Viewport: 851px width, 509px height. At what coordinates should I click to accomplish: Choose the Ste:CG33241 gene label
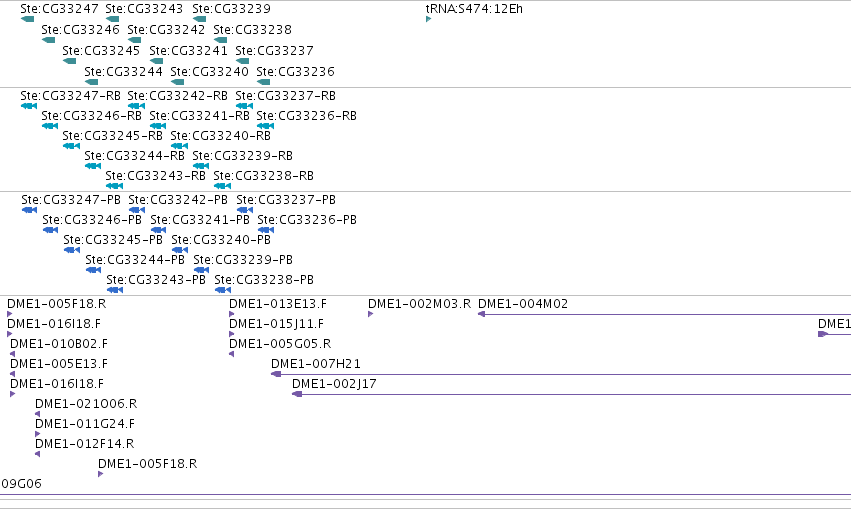click(x=188, y=51)
